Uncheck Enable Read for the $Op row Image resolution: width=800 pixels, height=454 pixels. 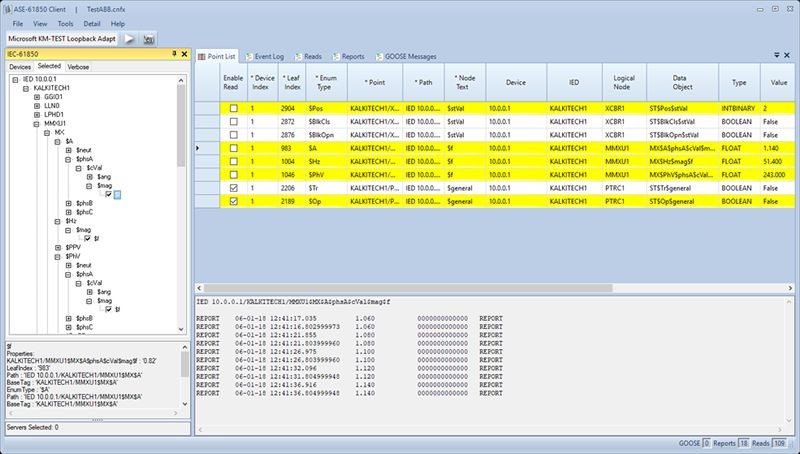(x=232, y=201)
